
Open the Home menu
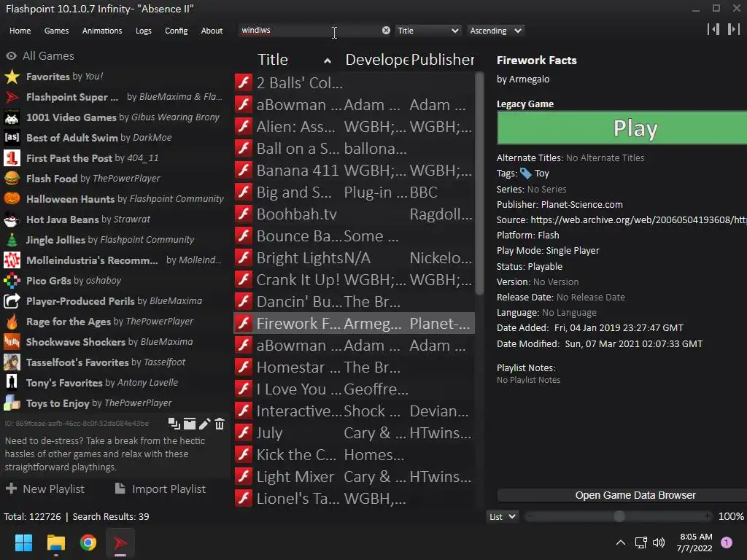[x=20, y=31]
